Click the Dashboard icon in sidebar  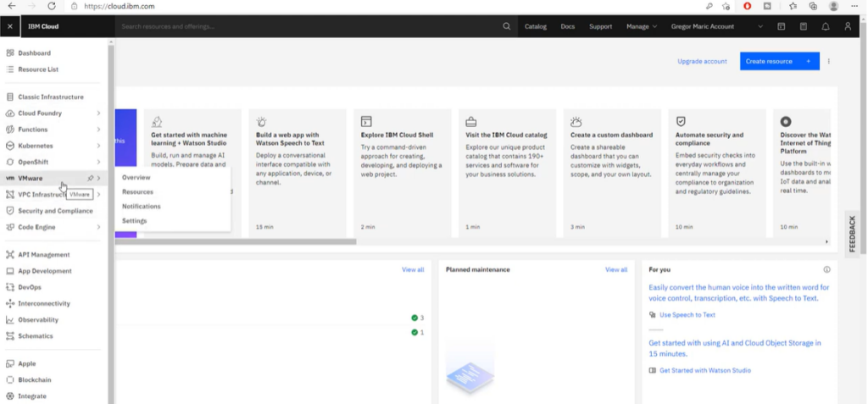[9, 53]
